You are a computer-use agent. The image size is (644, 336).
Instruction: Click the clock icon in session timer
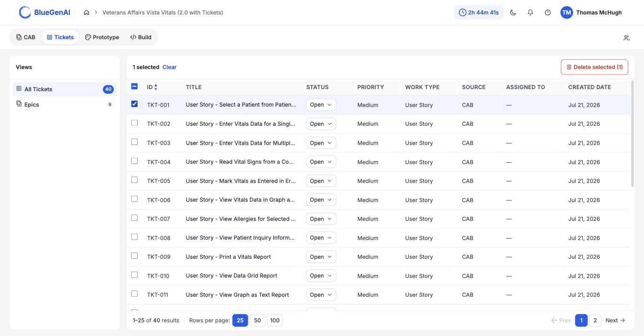pos(462,12)
